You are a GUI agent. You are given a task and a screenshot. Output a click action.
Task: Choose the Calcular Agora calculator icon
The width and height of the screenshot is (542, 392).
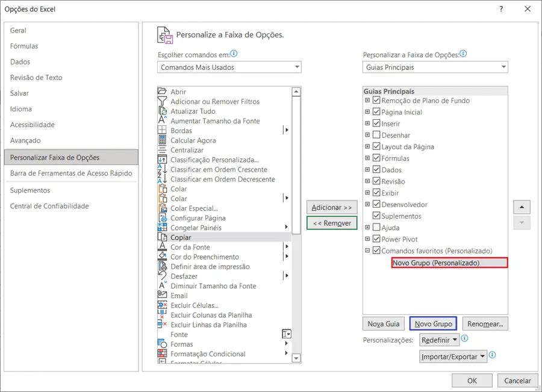162,140
